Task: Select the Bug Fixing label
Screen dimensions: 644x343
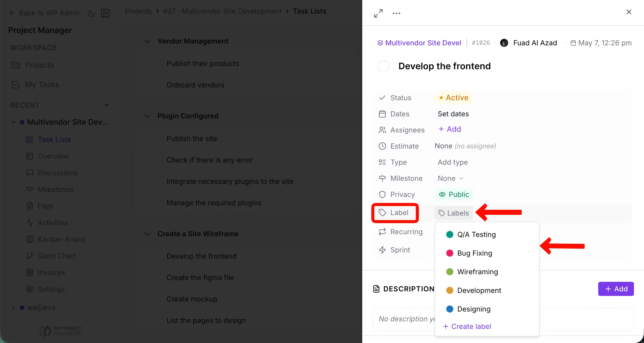Action: (487, 253)
